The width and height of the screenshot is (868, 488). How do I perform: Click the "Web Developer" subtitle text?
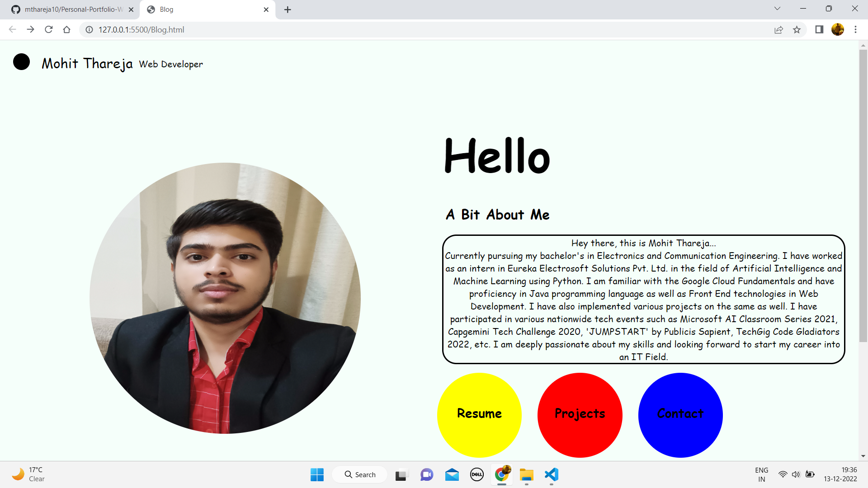[171, 64]
